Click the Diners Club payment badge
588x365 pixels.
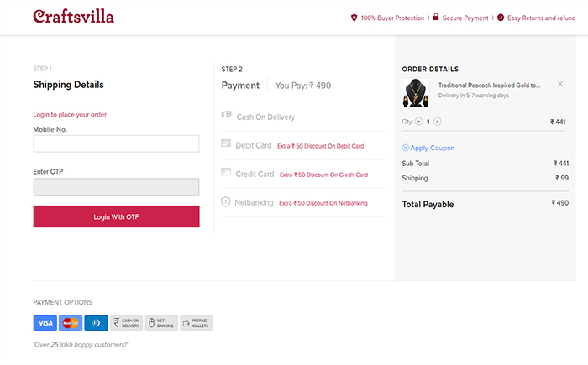[x=96, y=323]
